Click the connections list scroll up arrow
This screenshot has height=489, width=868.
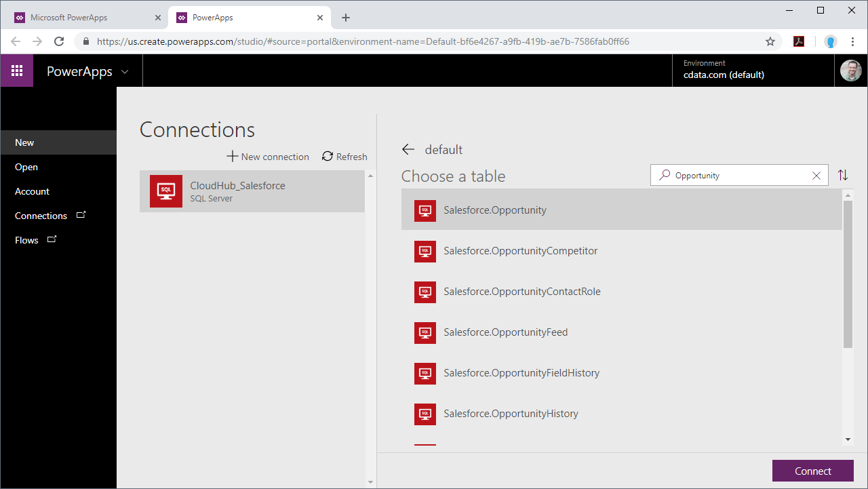pos(370,176)
